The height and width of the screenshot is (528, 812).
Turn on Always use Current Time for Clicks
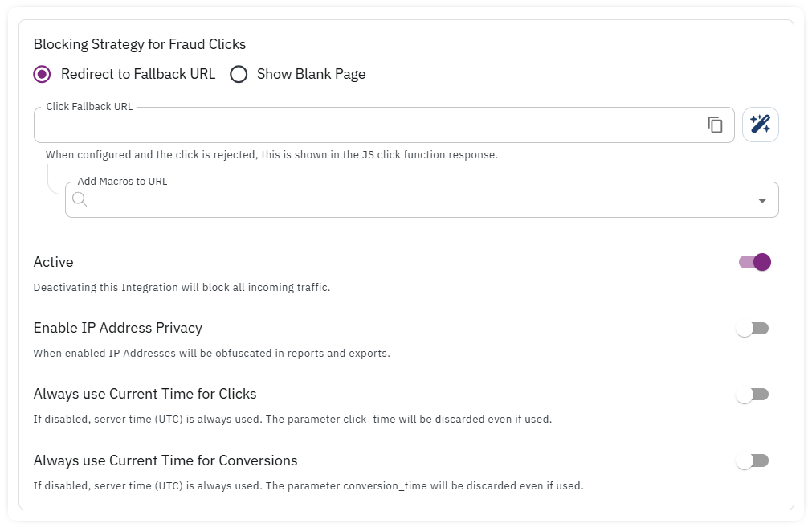(x=753, y=394)
